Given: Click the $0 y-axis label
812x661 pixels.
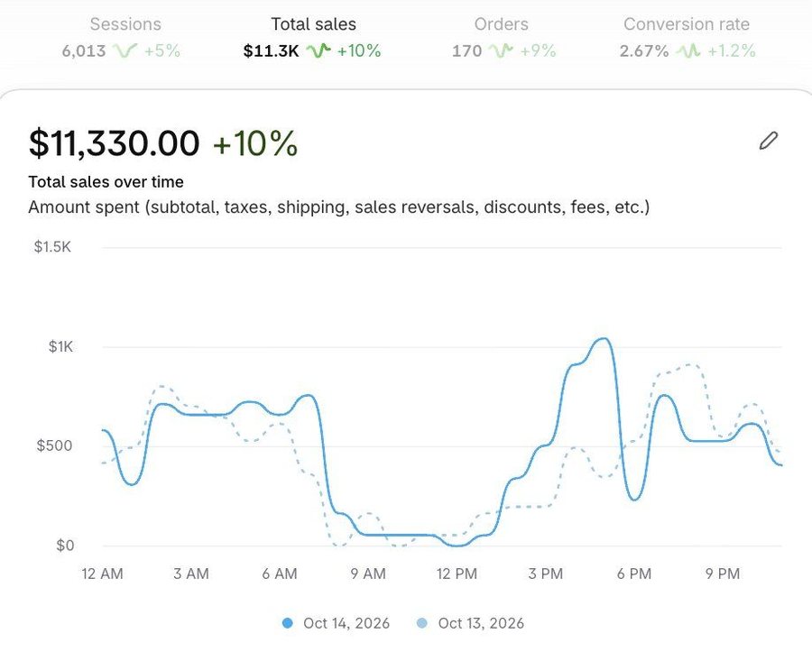Looking at the screenshot, I should coord(65,545).
